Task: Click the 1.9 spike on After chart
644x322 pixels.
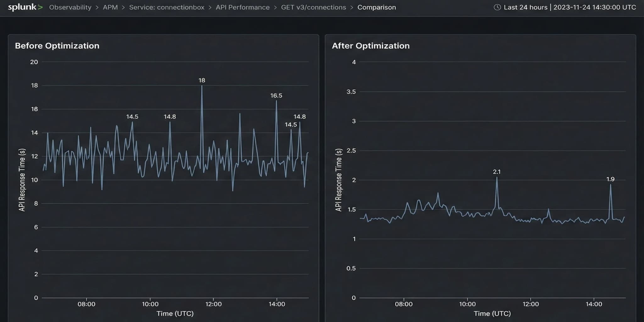Action: (610, 179)
